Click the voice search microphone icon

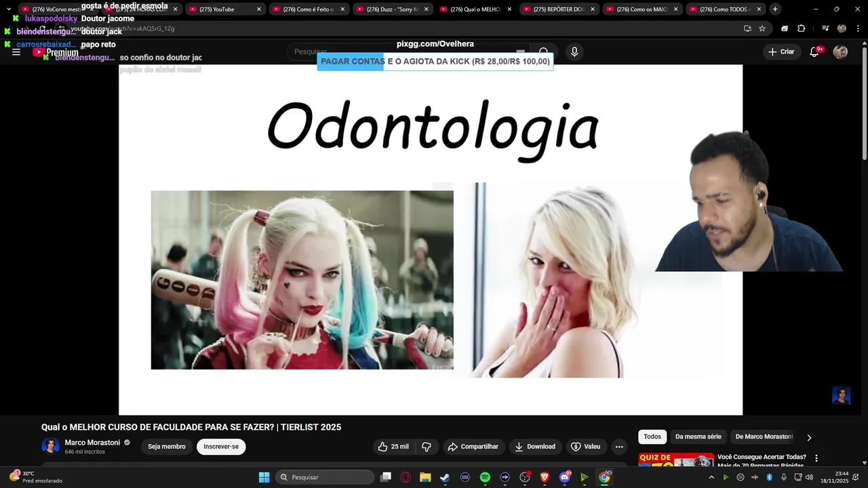tap(574, 52)
